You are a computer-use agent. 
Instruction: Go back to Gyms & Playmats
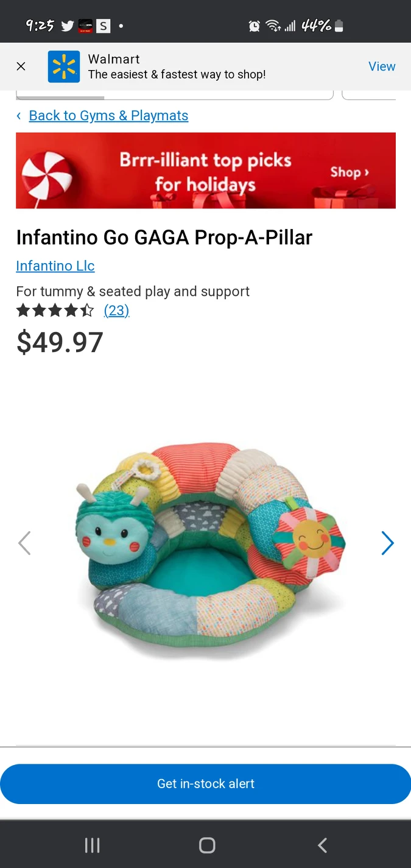[108, 116]
